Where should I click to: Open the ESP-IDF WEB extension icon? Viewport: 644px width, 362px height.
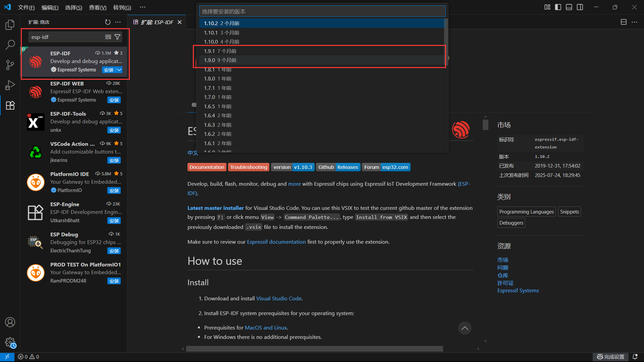pos(36,92)
